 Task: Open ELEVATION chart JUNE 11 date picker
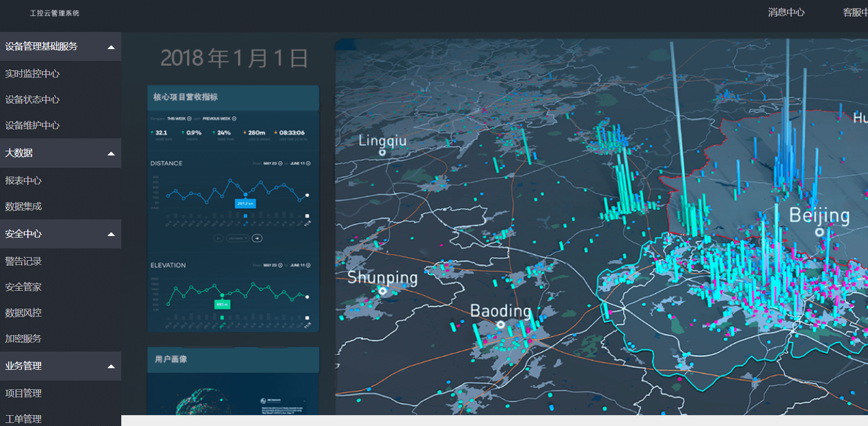coord(300,265)
